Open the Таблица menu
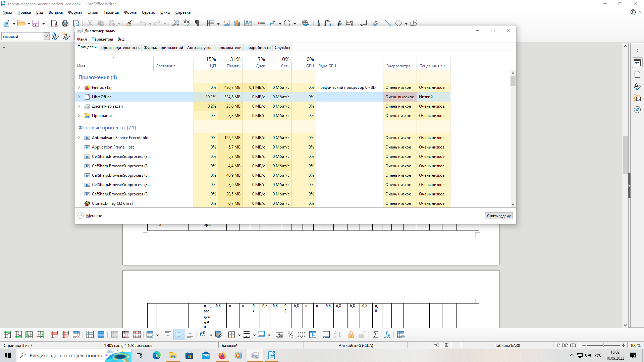This screenshot has height=362, width=644. 111,12
